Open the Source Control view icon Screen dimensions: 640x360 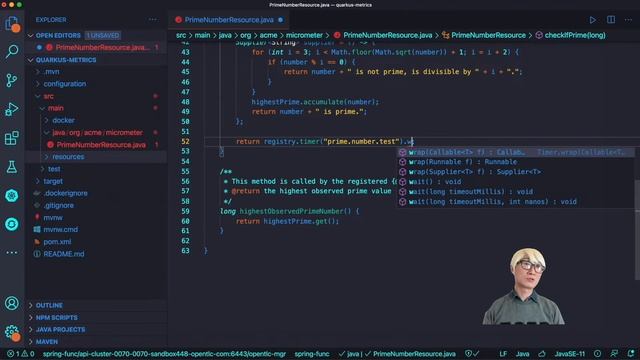click(12, 80)
